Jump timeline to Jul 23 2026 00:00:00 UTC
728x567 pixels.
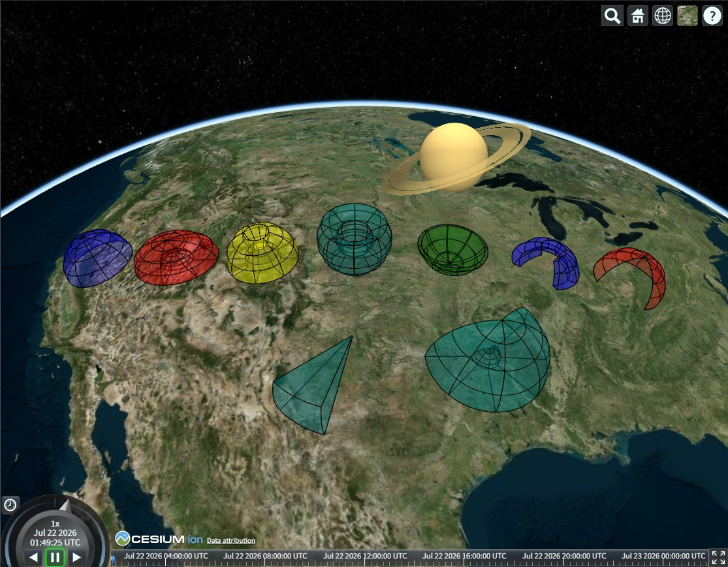click(663, 555)
